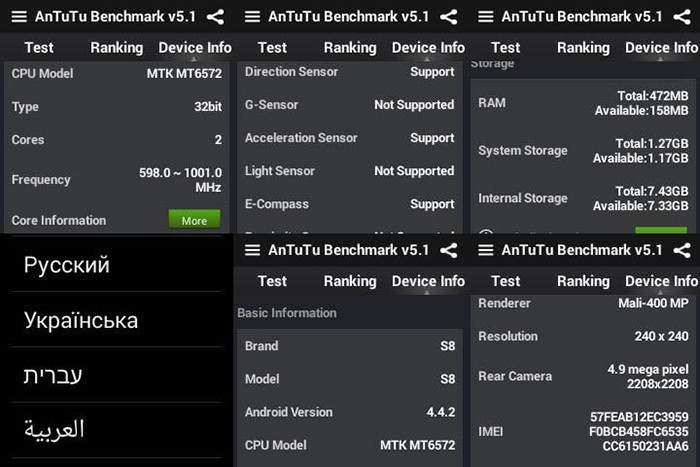Open hamburger menu in the RAM storage panel
The height and width of the screenshot is (467, 700).
(485, 17)
